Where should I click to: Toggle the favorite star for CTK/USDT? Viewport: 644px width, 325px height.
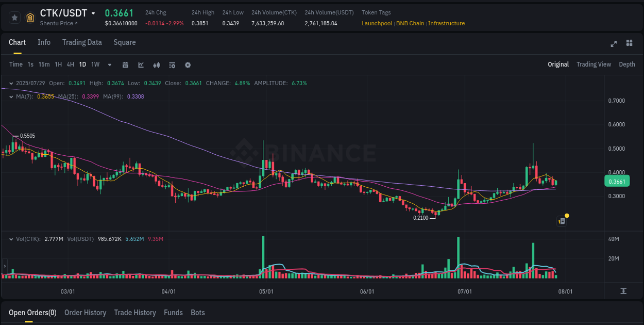point(14,17)
